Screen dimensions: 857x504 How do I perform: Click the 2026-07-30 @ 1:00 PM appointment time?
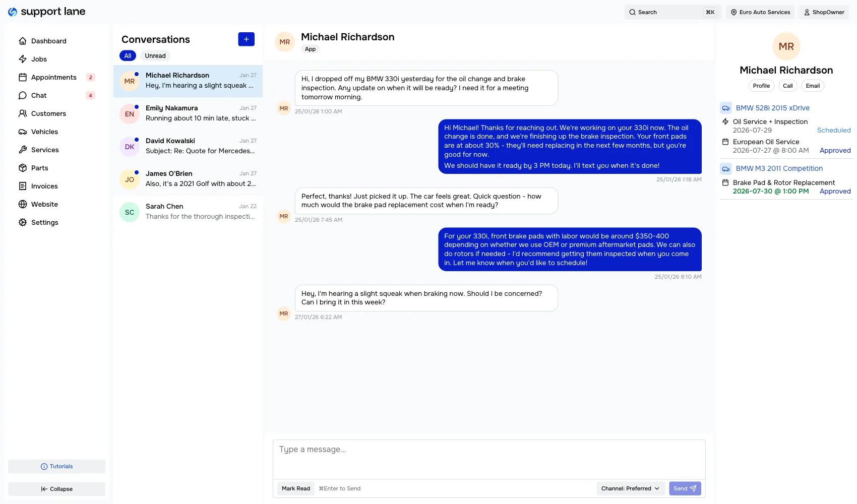pyautogui.click(x=771, y=191)
